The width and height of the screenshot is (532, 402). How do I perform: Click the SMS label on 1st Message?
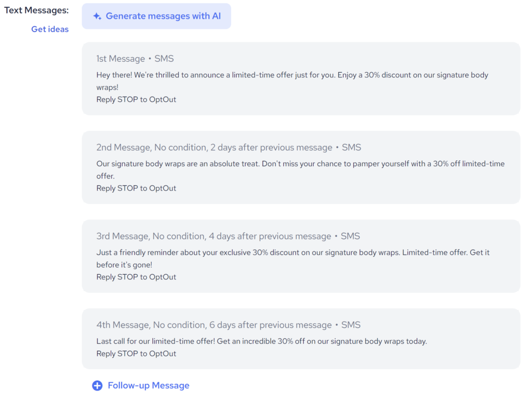tap(164, 59)
